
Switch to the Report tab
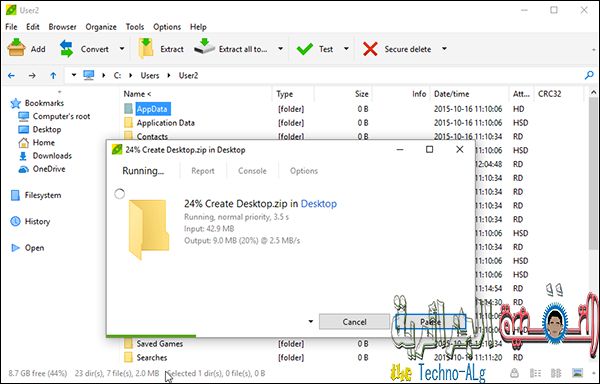pos(203,171)
